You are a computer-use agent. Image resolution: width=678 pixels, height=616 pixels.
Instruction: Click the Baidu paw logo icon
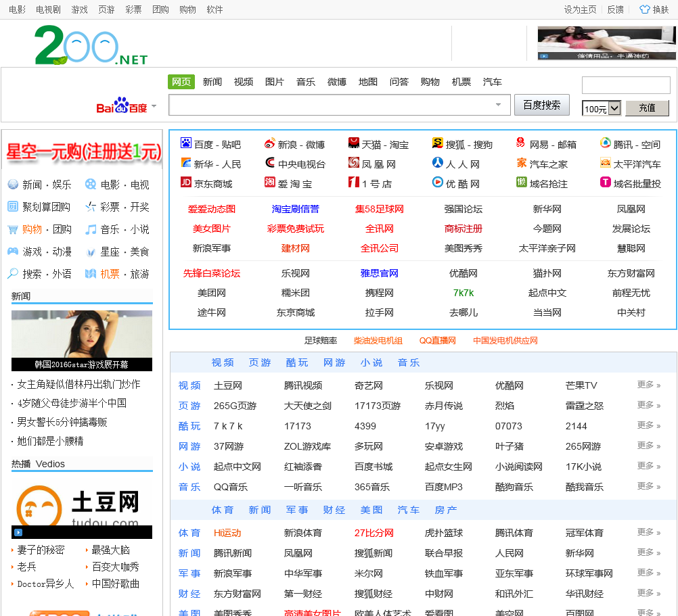click(x=186, y=143)
